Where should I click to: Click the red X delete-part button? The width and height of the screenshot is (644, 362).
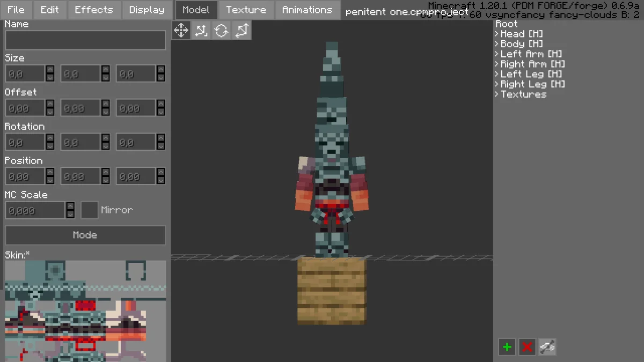527,347
